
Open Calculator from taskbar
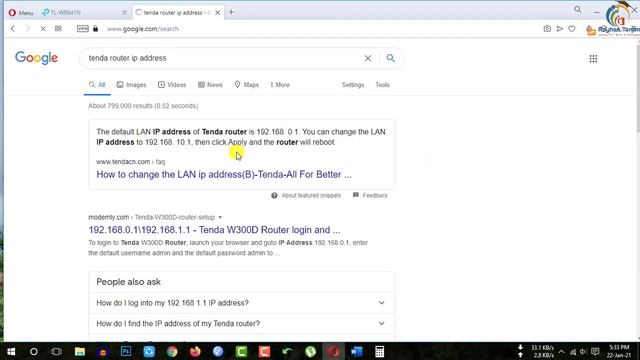[x=379, y=351]
